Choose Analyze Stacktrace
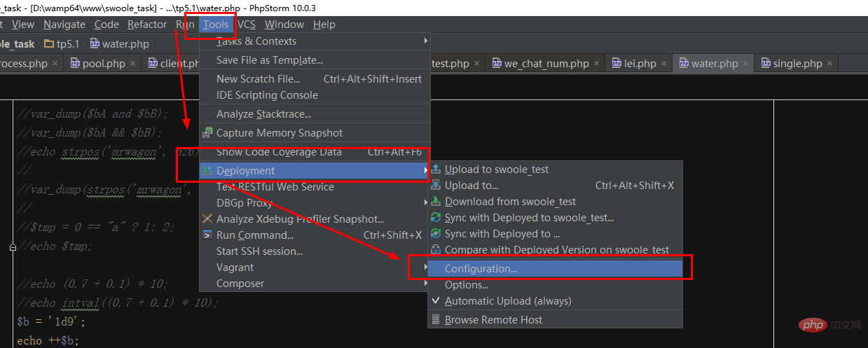 tap(315, 114)
